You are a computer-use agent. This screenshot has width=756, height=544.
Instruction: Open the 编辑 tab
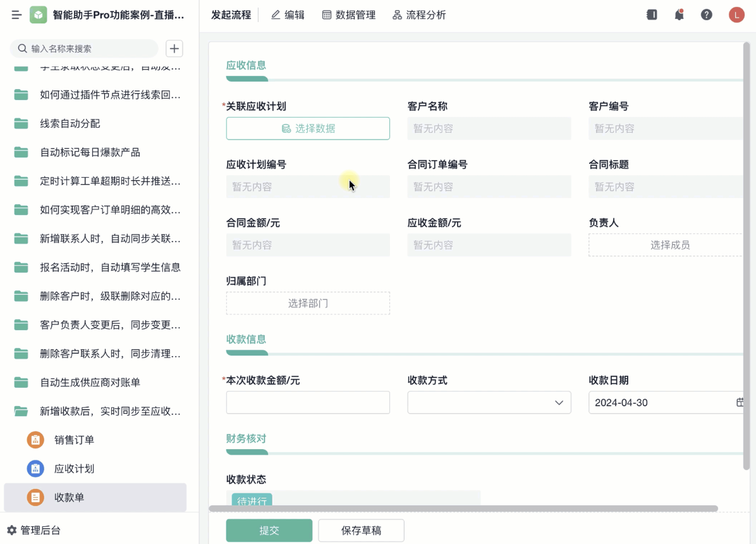[288, 15]
